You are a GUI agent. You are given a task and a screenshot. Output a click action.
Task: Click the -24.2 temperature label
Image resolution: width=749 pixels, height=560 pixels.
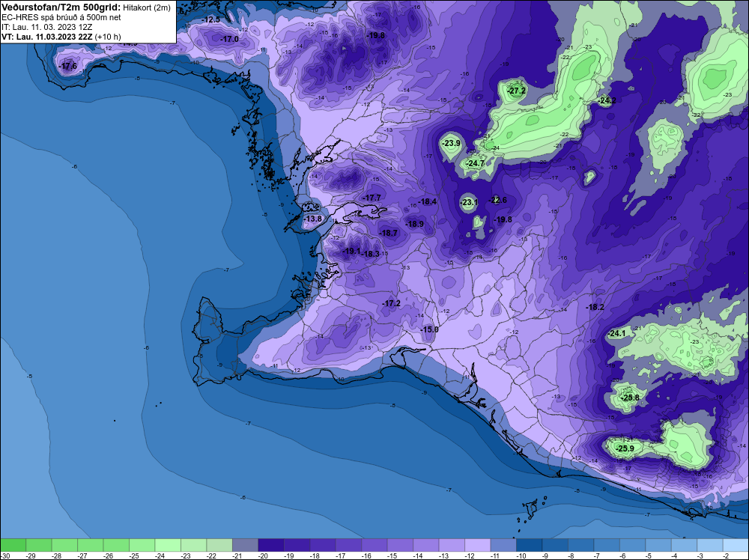click(607, 101)
